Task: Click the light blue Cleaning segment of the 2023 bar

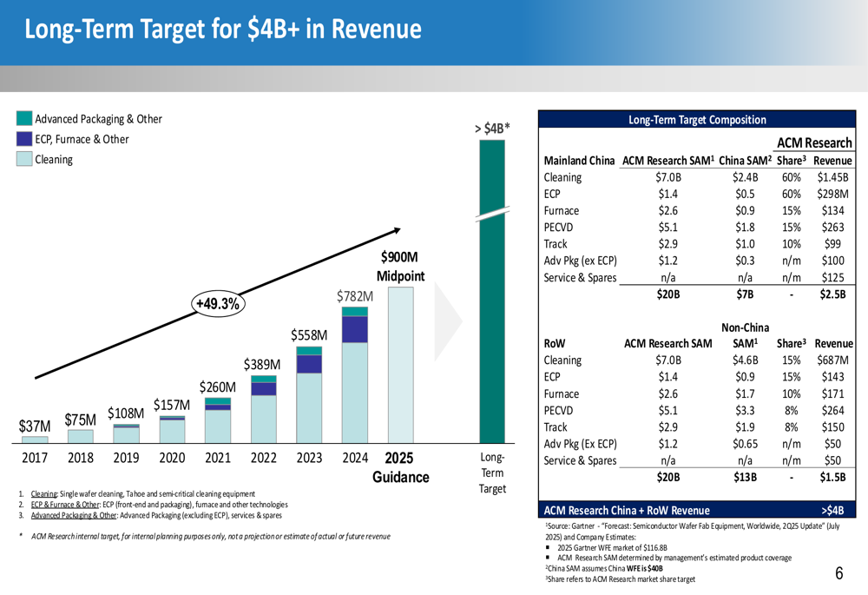Action: tap(309, 407)
